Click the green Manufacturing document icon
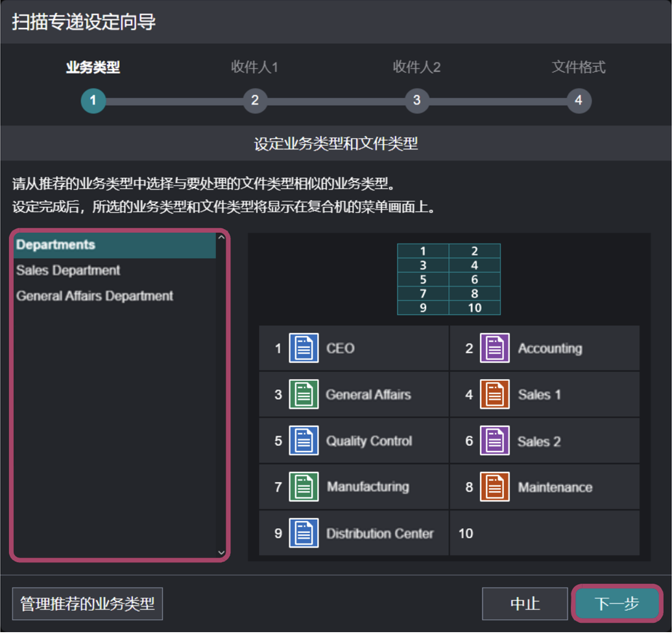The width and height of the screenshot is (672, 634). pyautogui.click(x=304, y=487)
